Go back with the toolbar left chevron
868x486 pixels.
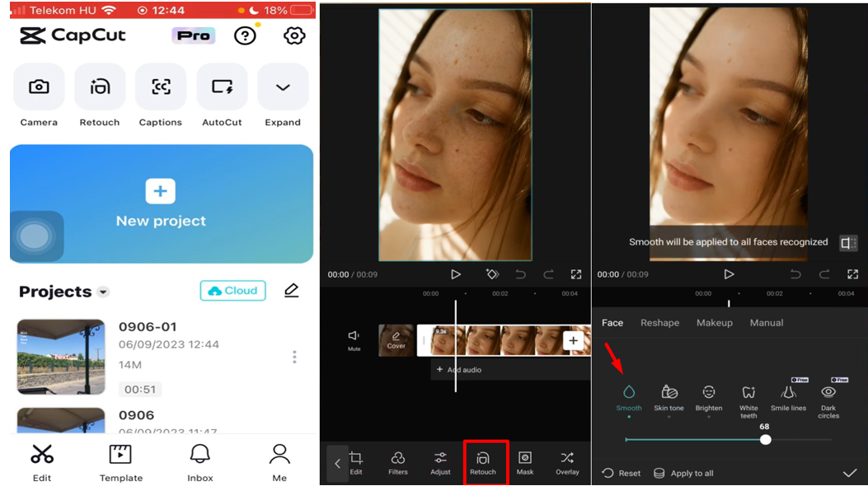click(337, 464)
